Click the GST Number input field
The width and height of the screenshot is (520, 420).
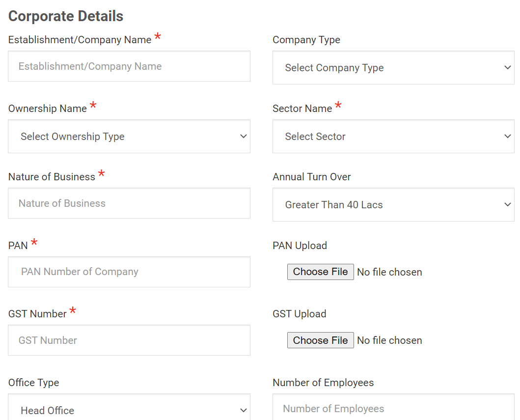(x=129, y=340)
